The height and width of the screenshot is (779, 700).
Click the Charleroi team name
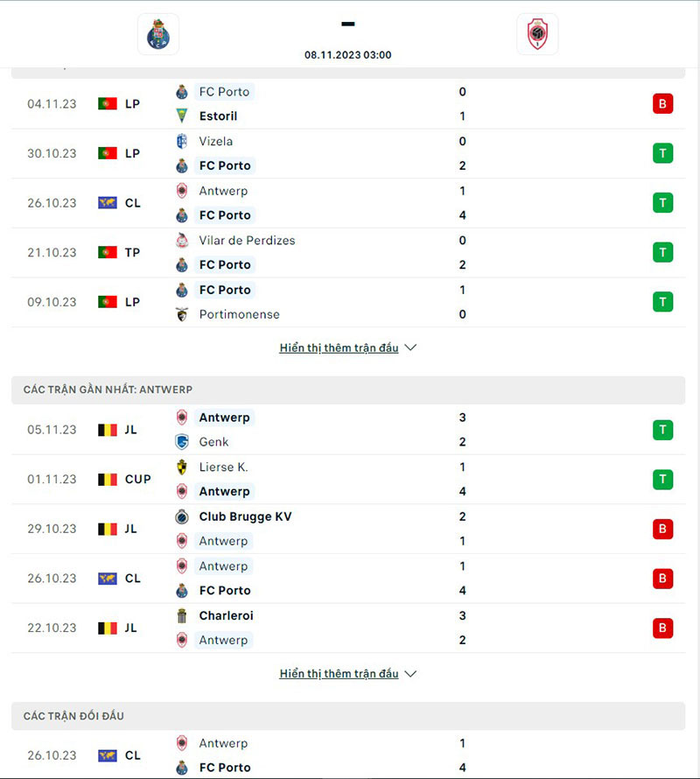pos(226,615)
